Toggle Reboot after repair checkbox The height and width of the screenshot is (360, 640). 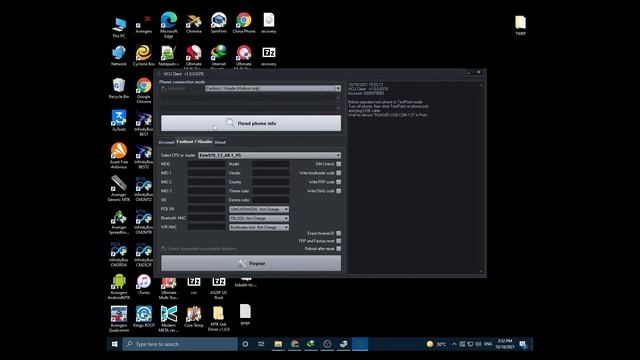pyautogui.click(x=338, y=249)
